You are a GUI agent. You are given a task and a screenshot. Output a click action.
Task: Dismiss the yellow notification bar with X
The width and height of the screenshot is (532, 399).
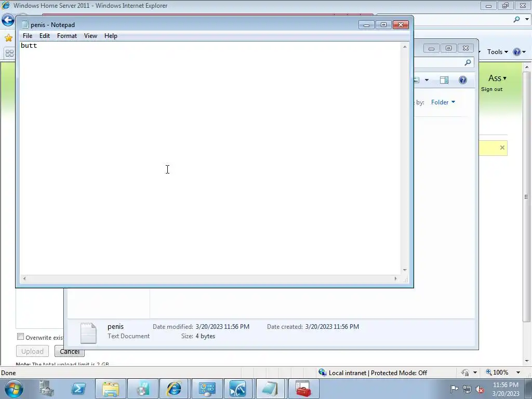click(x=502, y=148)
